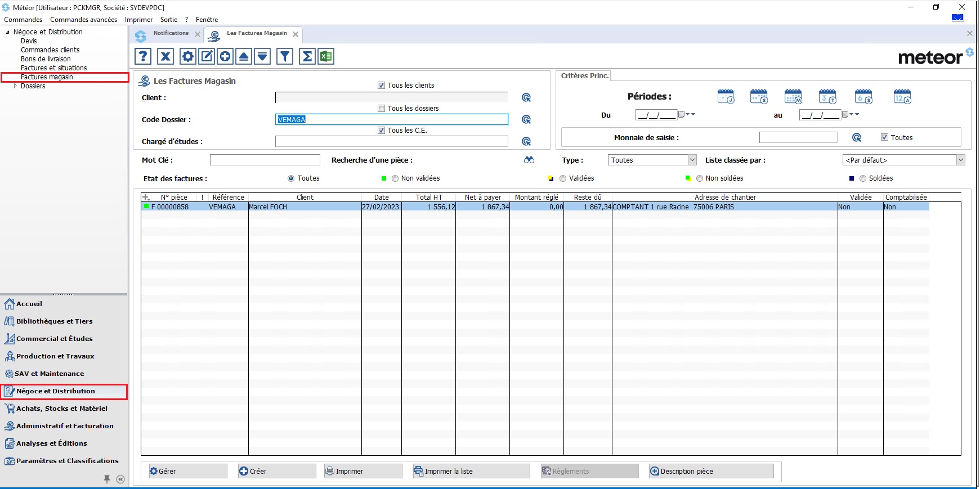Open the Commandes avancées menu

83,20
